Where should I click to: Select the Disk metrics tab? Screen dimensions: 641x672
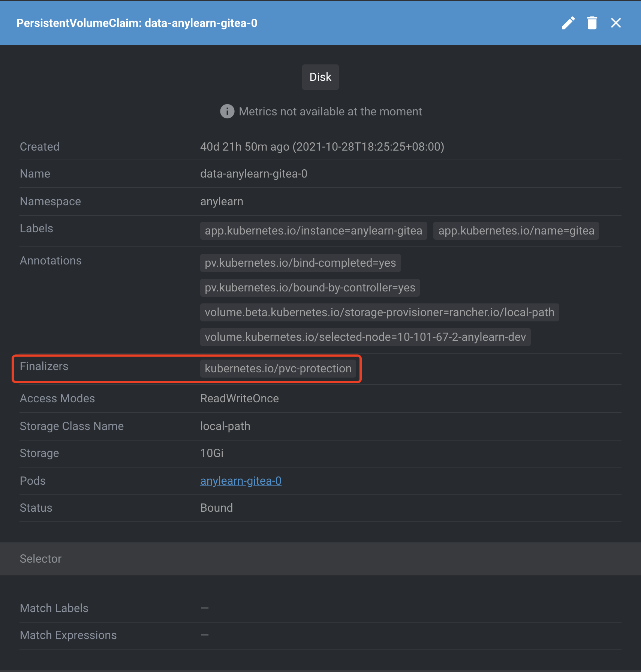(x=320, y=77)
